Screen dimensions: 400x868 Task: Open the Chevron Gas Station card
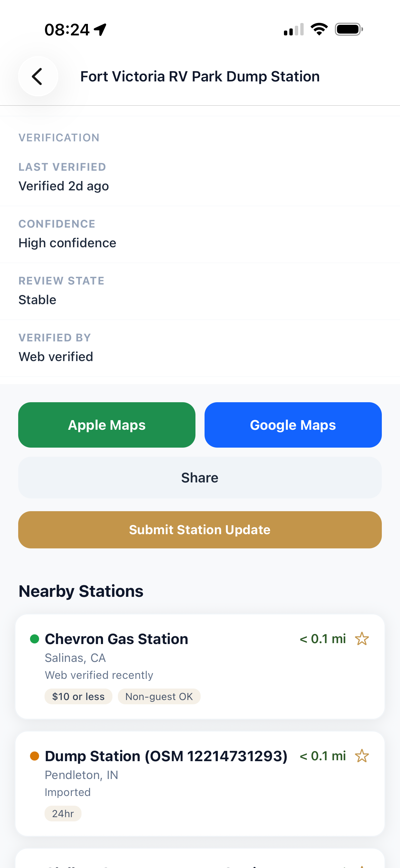pos(200,666)
